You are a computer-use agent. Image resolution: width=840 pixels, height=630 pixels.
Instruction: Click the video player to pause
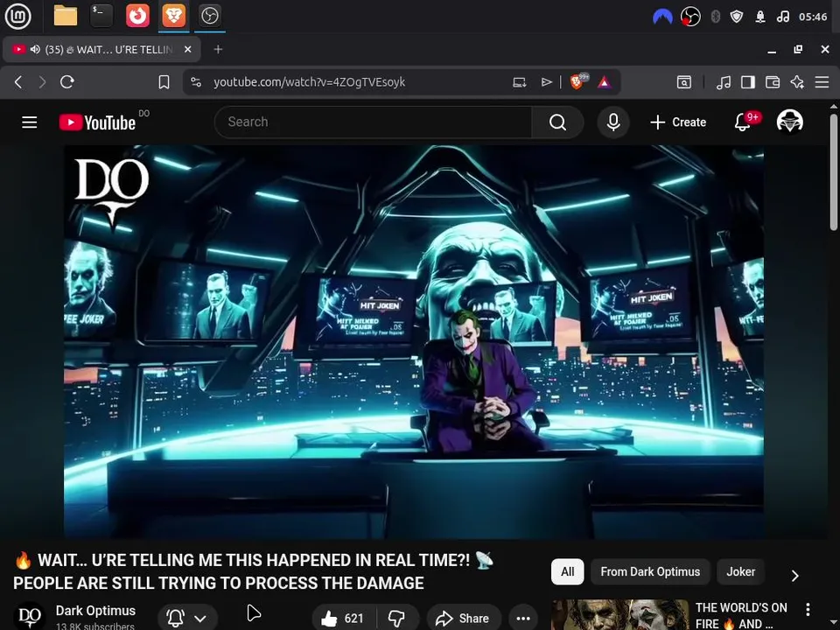[414, 342]
